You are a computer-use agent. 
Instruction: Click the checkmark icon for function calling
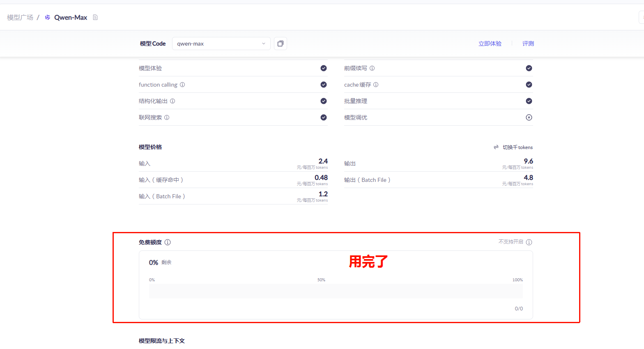click(x=324, y=85)
